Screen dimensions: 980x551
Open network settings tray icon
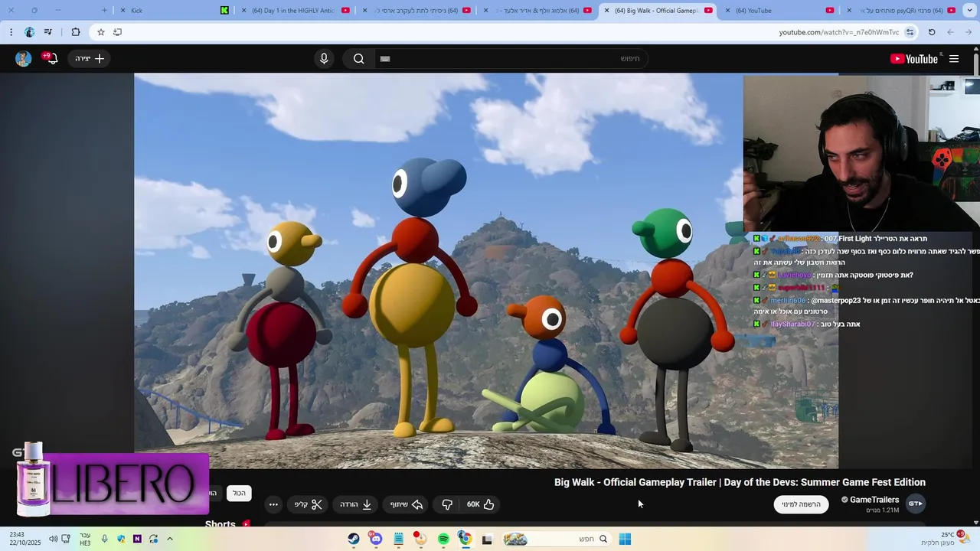coord(66,539)
